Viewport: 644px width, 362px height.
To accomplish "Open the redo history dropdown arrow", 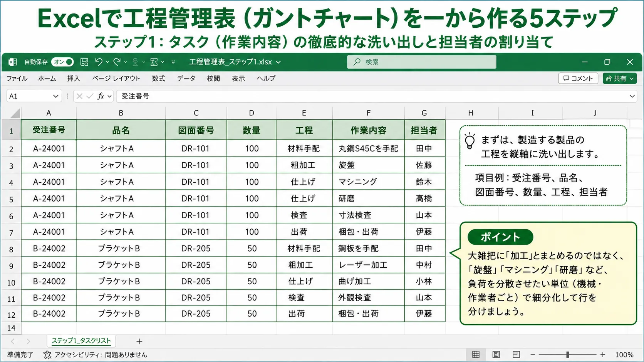I will coord(126,62).
